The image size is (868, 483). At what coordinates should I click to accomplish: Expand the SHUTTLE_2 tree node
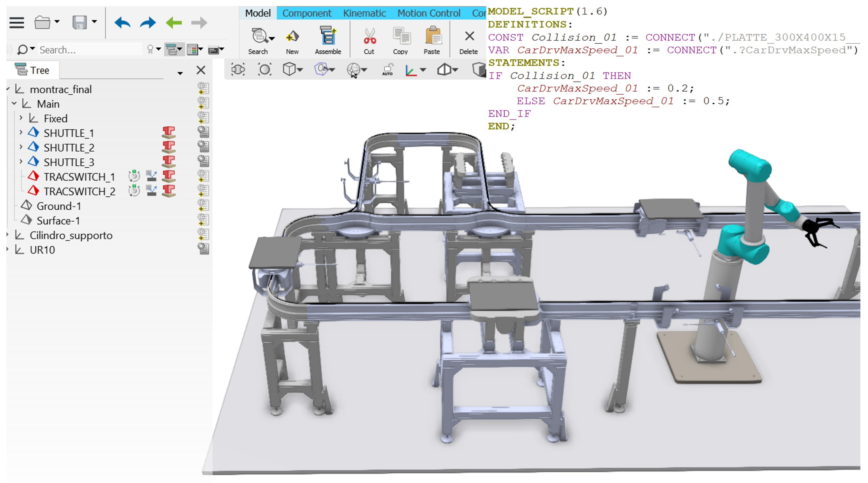(21, 147)
